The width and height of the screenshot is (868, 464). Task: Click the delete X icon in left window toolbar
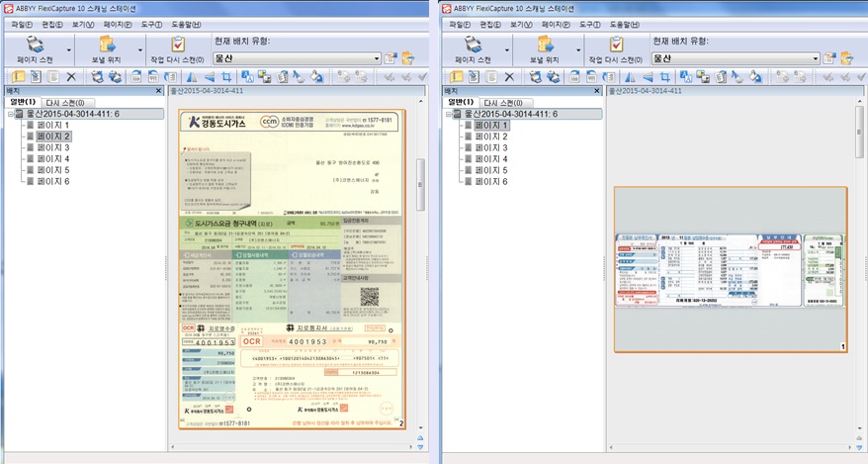pyautogui.click(x=71, y=77)
